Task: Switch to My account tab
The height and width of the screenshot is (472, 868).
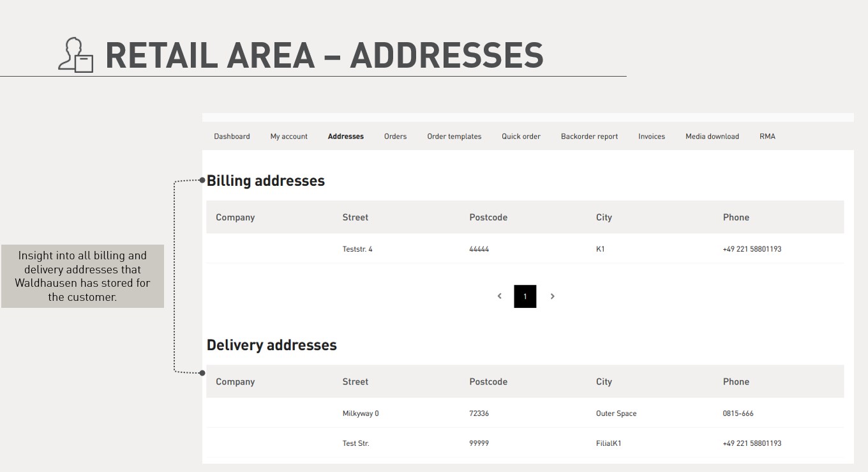Action: coord(288,137)
